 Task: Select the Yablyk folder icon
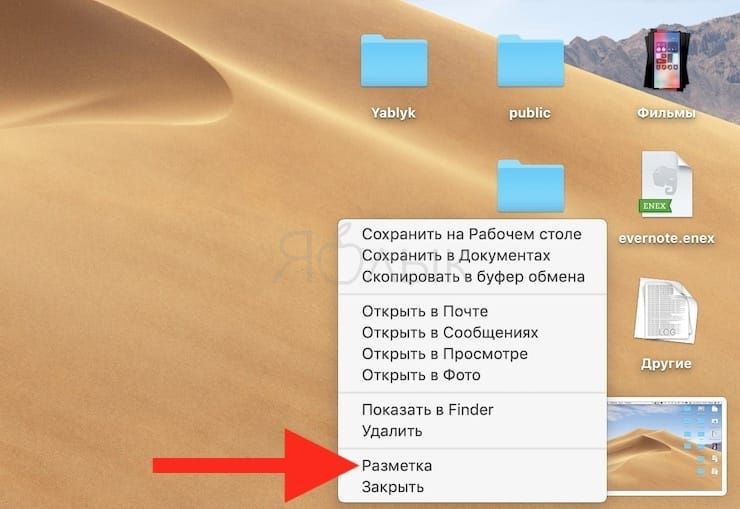pyautogui.click(x=394, y=60)
